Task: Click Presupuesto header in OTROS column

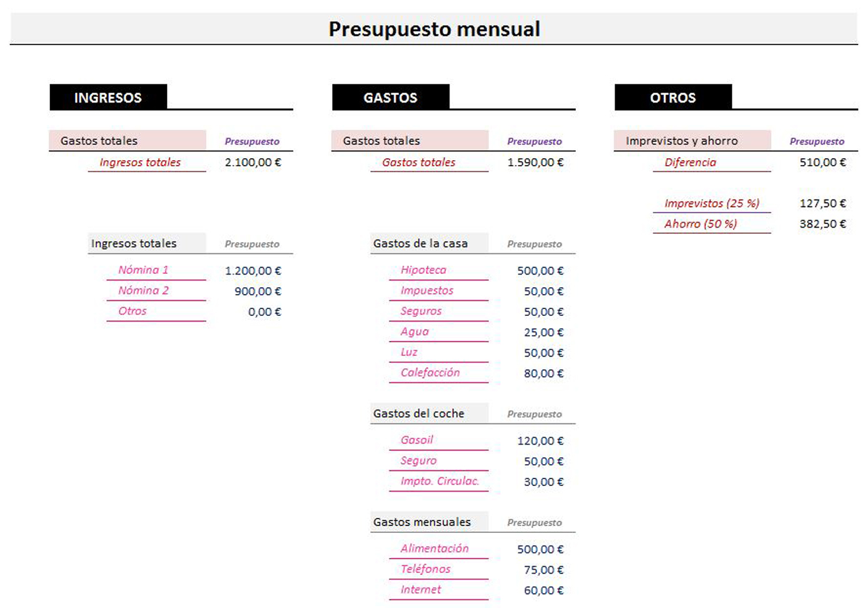Action: point(817,141)
